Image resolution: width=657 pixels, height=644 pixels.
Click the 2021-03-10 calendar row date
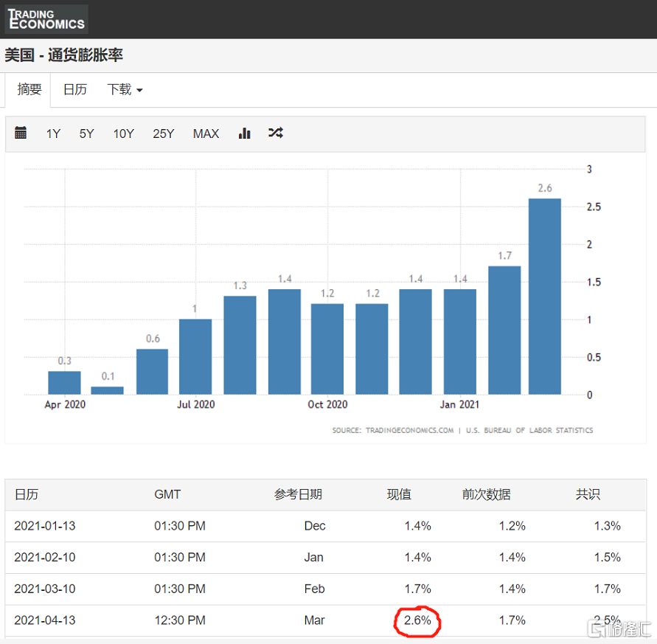click(x=44, y=589)
